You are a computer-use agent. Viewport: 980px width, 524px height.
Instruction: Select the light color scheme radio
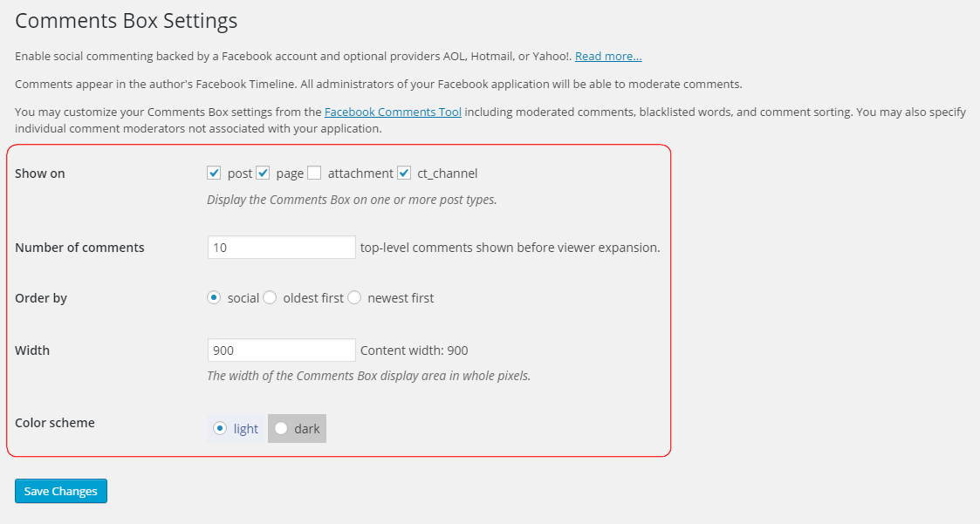(219, 428)
